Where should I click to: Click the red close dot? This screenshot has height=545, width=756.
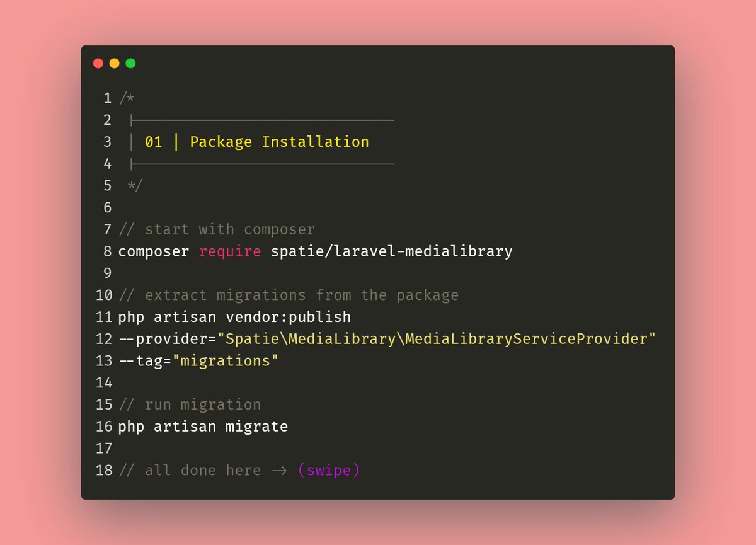(x=98, y=63)
